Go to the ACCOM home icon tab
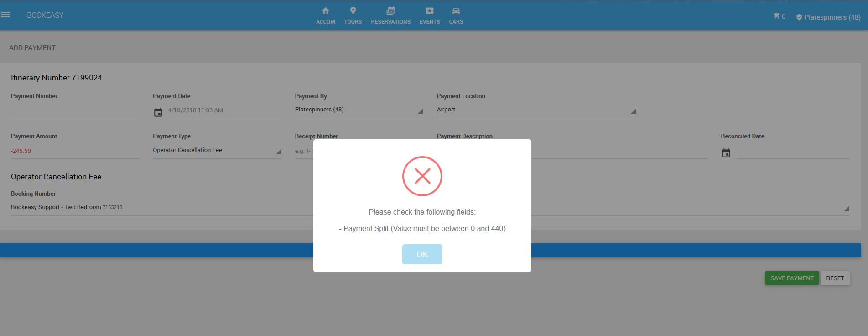This screenshot has width=868, height=336. pos(325,16)
